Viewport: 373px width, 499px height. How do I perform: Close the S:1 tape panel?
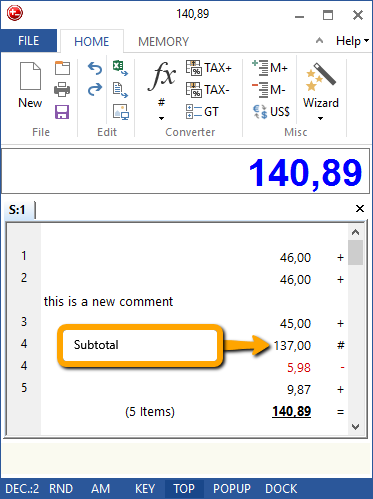tap(360, 209)
